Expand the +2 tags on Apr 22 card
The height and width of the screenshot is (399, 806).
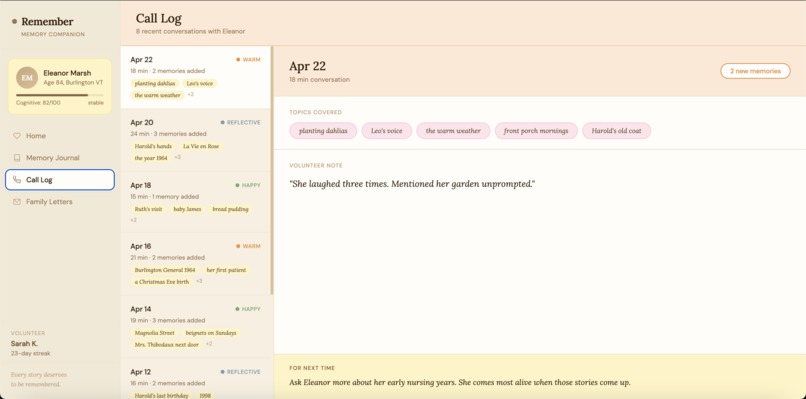(190, 95)
